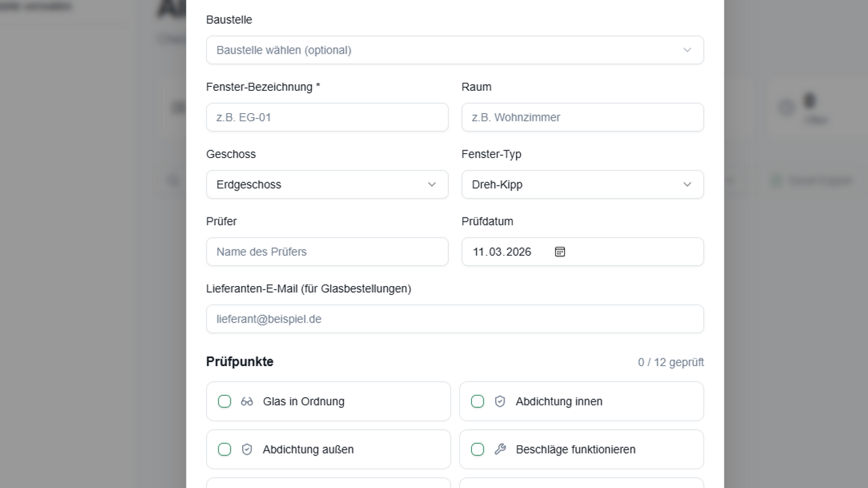Click the glasses icon next to Glas in Ordnung
The width and height of the screenshot is (868, 488).
(x=247, y=401)
